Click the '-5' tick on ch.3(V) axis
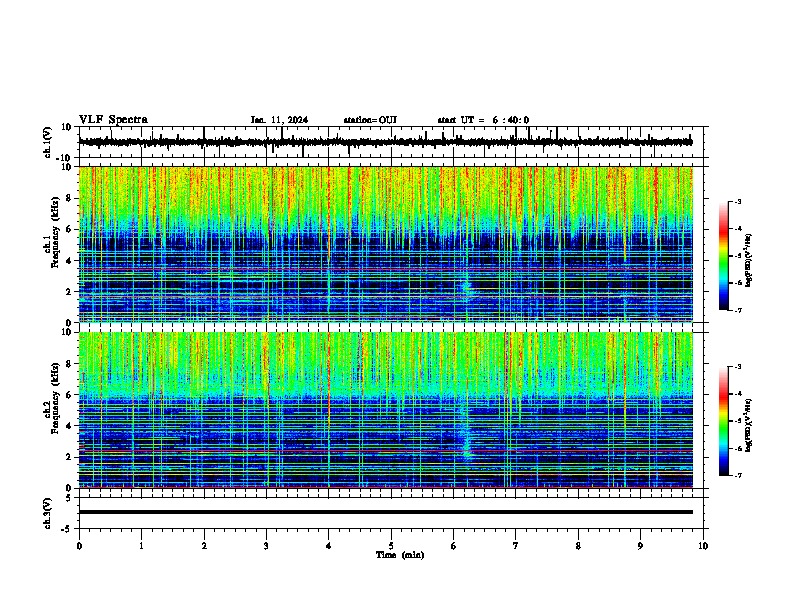This screenshot has width=792, height=612. [67, 529]
